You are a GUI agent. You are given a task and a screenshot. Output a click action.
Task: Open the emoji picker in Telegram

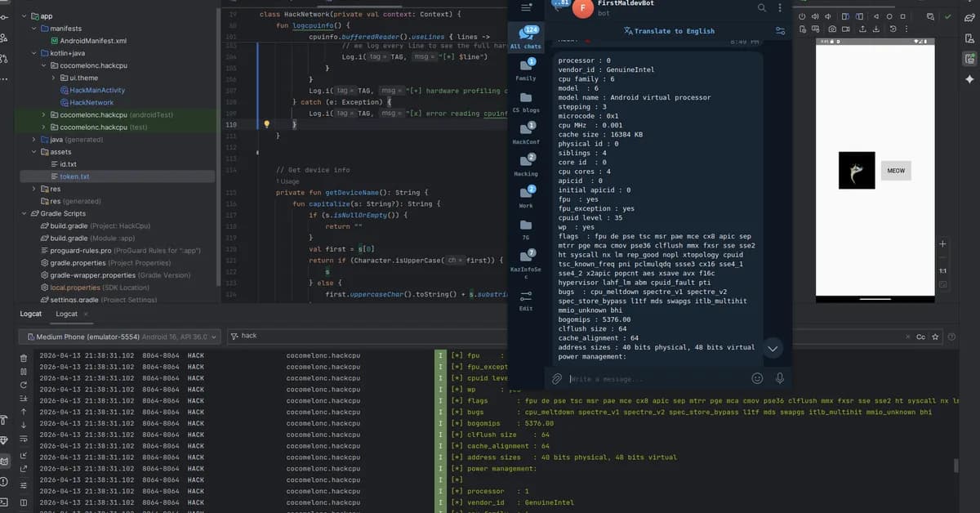(757, 377)
